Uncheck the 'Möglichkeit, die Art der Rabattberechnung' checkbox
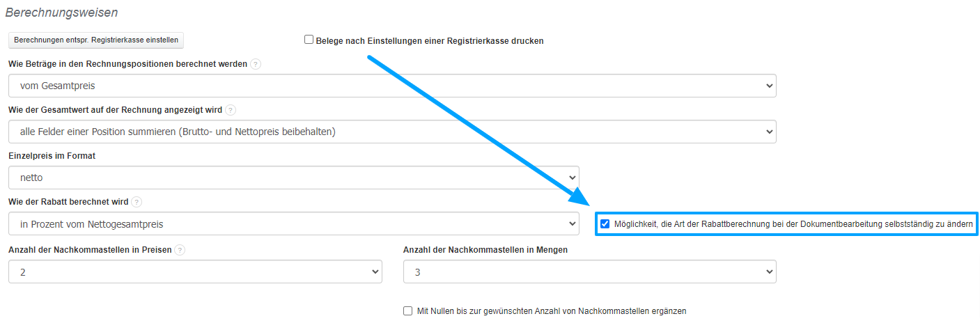Image resolution: width=980 pixels, height=330 pixels. [x=605, y=224]
